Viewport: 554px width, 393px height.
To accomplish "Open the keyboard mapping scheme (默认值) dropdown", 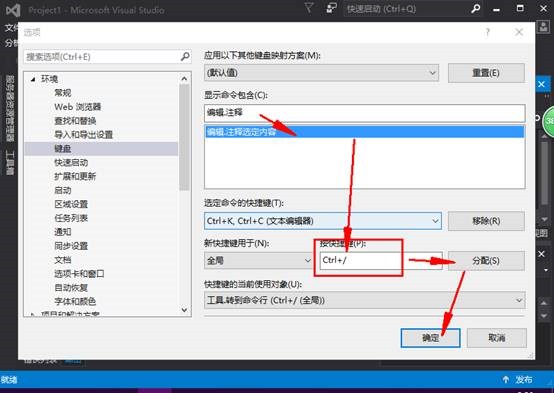I will tap(322, 73).
